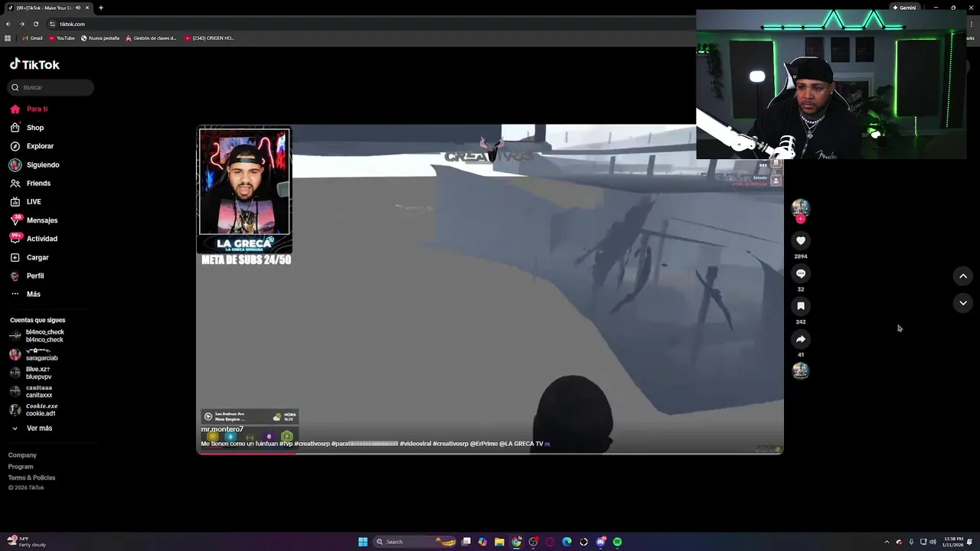The width and height of the screenshot is (980, 551).
Task: Open the YouTube bookmark
Action: tap(62, 38)
